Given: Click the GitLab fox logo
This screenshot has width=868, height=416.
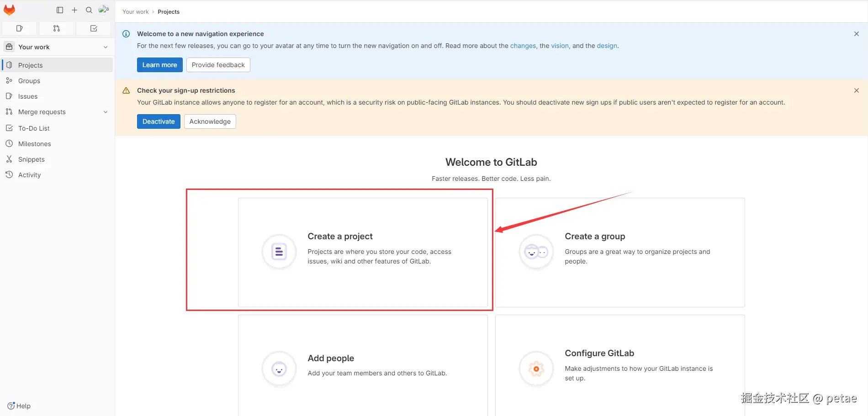Looking at the screenshot, I should coord(9,10).
